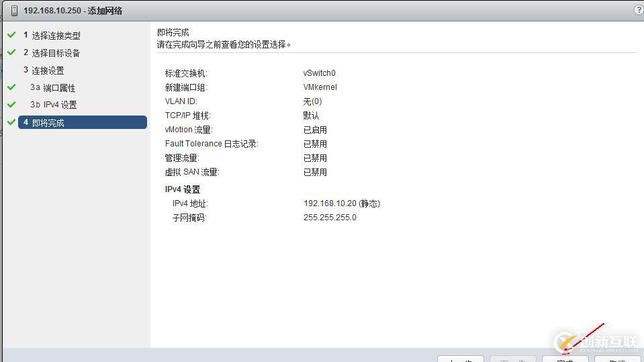Click the TCP/IP 堆栈 label
The image size is (644, 362).
point(188,116)
